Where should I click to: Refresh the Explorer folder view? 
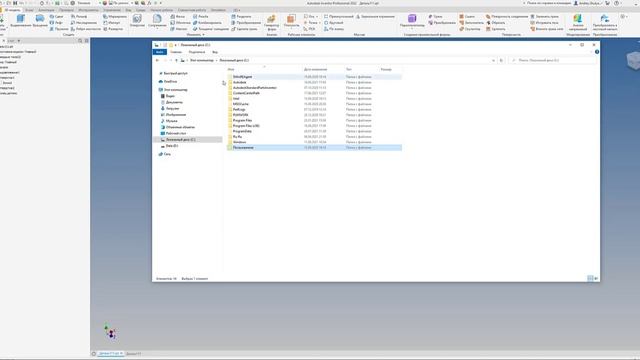[x=502, y=60]
